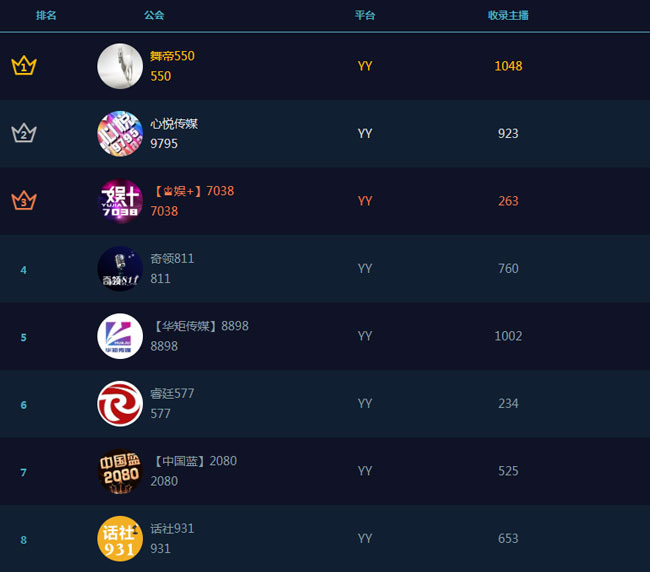Select the 奇领811 microphone avatar
The width and height of the screenshot is (650, 572).
pos(120,269)
